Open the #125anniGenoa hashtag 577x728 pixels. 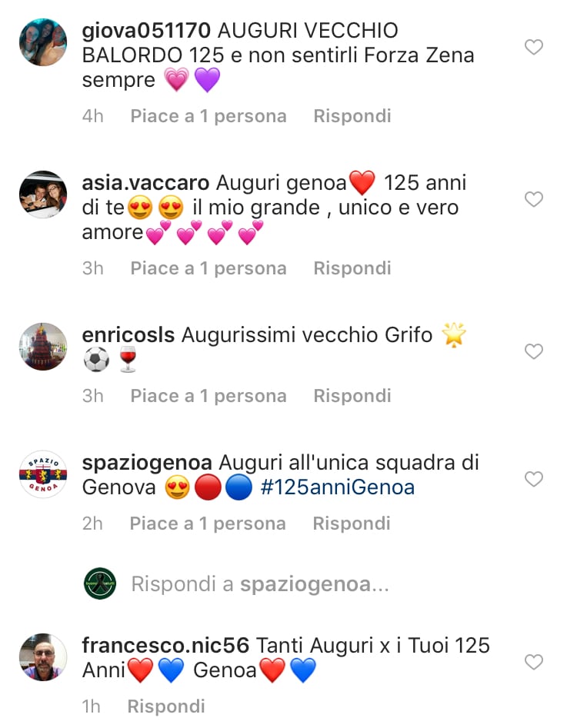pyautogui.click(x=338, y=487)
